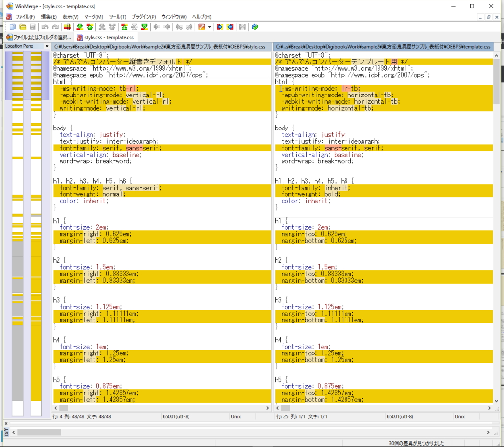Click right pane horizontal scrollbar thumb
This screenshot has width=504, height=447.
tap(285, 408)
